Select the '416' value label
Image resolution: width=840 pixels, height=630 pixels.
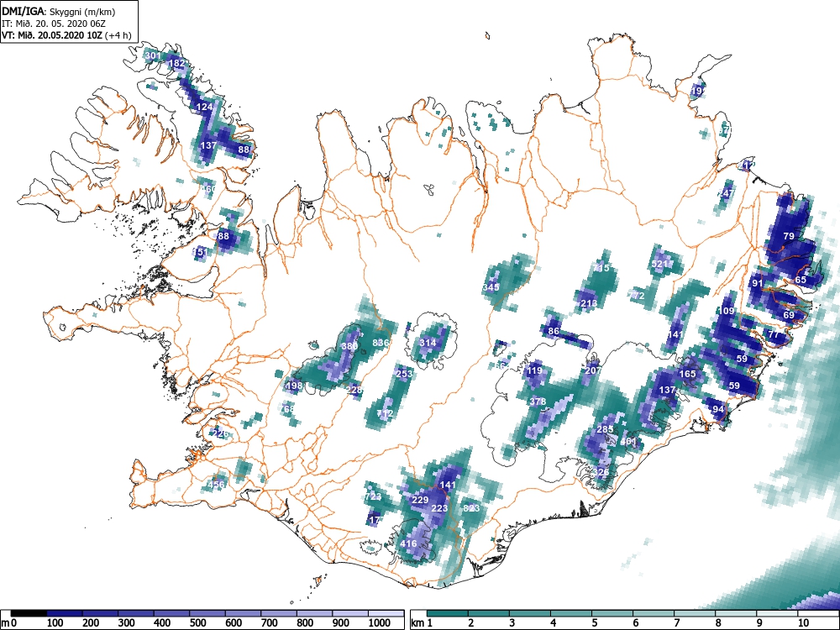pyautogui.click(x=408, y=543)
